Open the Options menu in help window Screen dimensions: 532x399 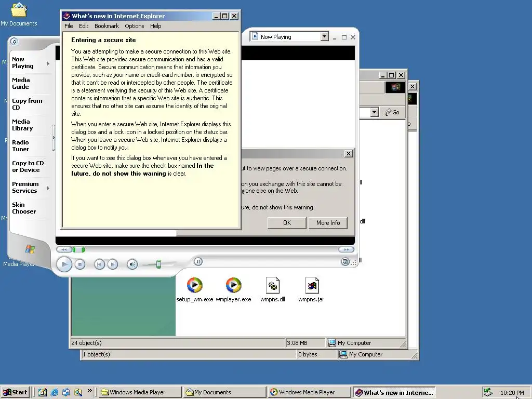pos(135,26)
